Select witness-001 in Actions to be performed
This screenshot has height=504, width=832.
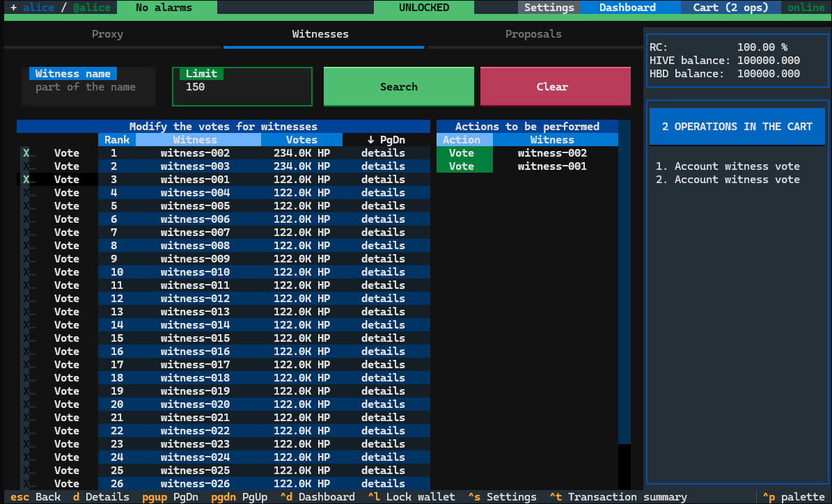(x=552, y=166)
